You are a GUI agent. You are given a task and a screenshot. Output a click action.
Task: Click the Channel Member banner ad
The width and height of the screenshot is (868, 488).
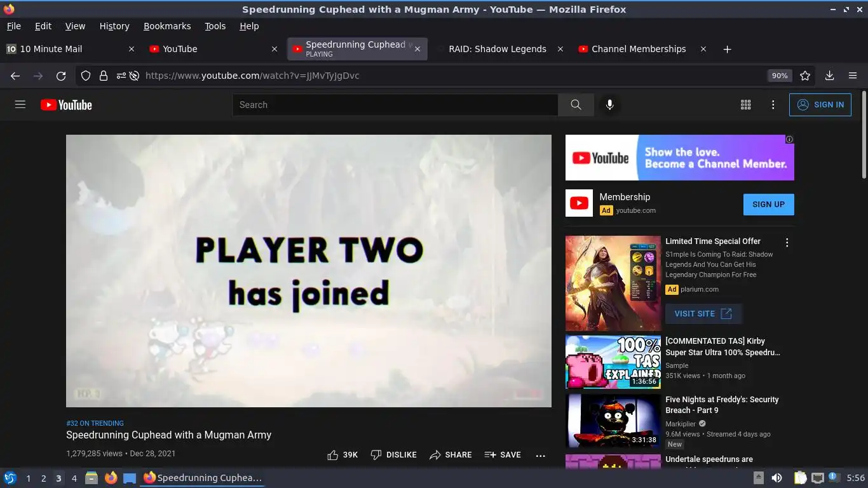(x=680, y=158)
